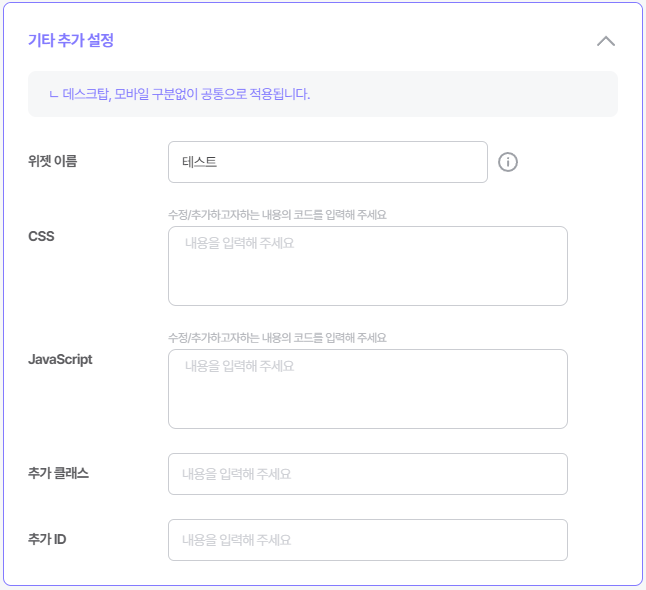Image resolution: width=646 pixels, height=590 pixels.
Task: Collapse the 기타 추가 설정 section with the chevron
Action: (606, 41)
